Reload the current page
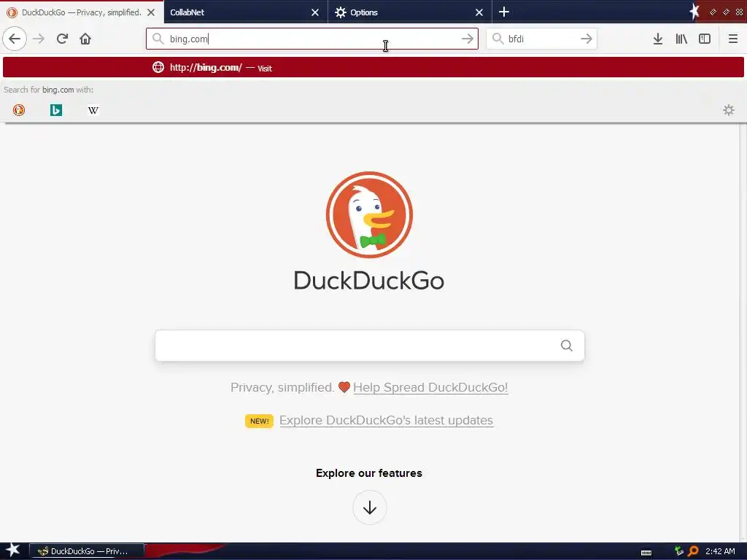This screenshot has height=560, width=747. [x=62, y=39]
